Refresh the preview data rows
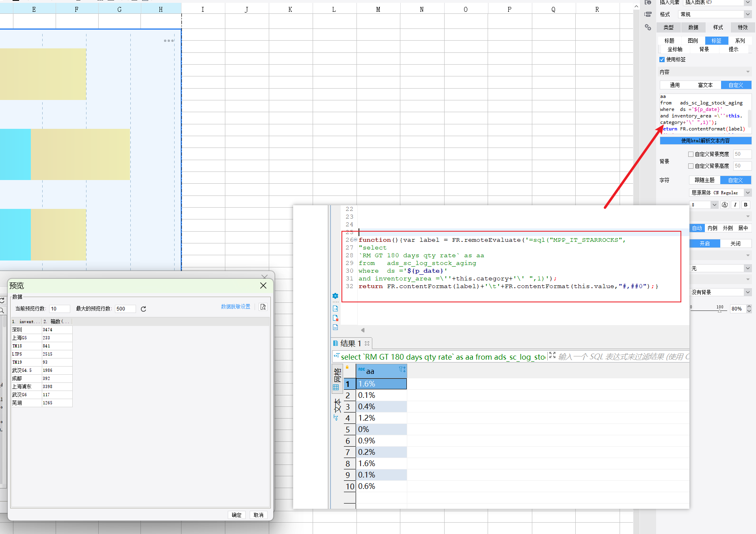Screen dimensions: 756x534 [x=143, y=309]
